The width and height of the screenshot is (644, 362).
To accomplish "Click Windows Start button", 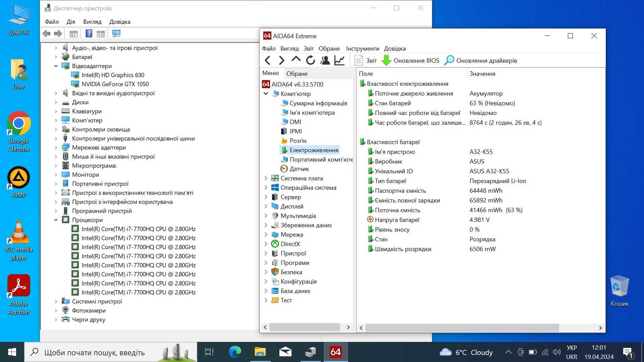I will (x=12, y=352).
